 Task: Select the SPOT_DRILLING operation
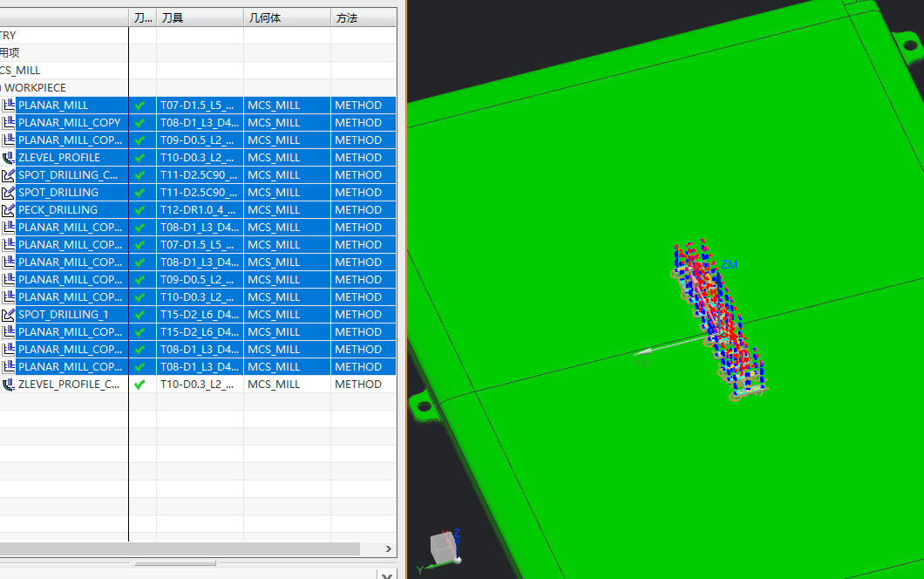point(58,193)
